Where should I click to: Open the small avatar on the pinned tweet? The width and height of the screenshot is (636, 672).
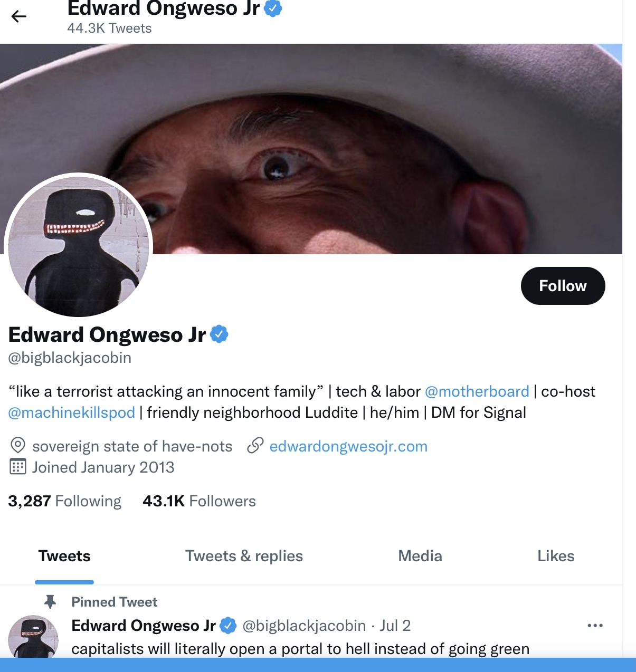[x=33, y=637]
